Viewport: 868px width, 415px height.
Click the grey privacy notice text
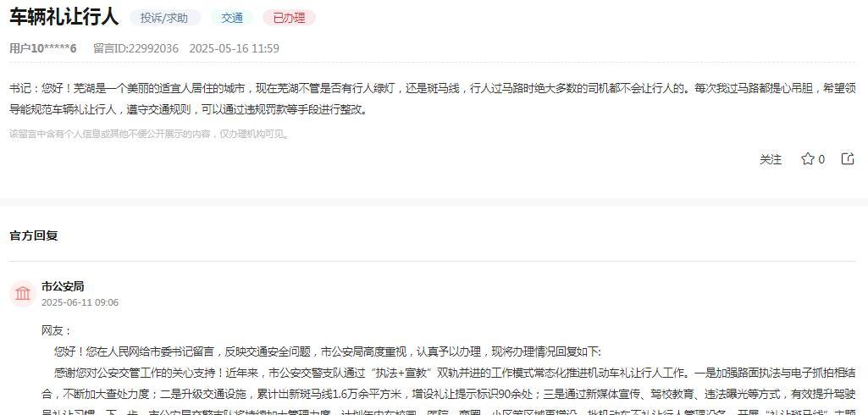pos(149,134)
